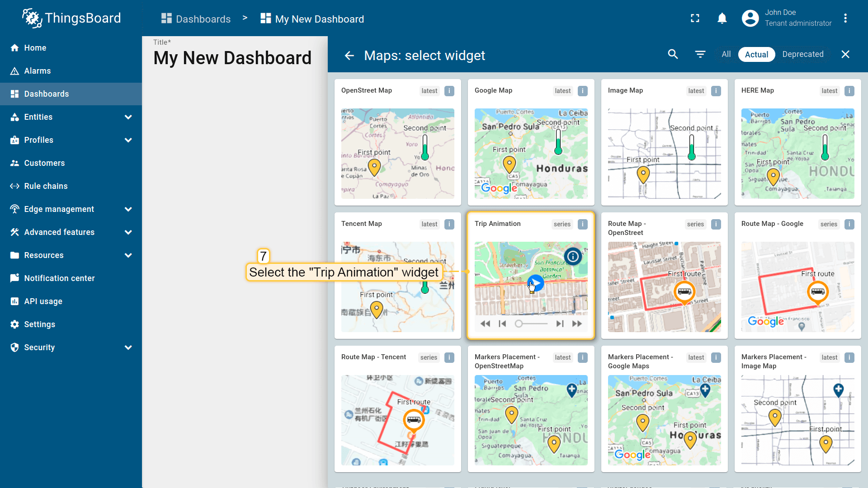Select the All filter toggle
868x488 pixels.
(726, 54)
